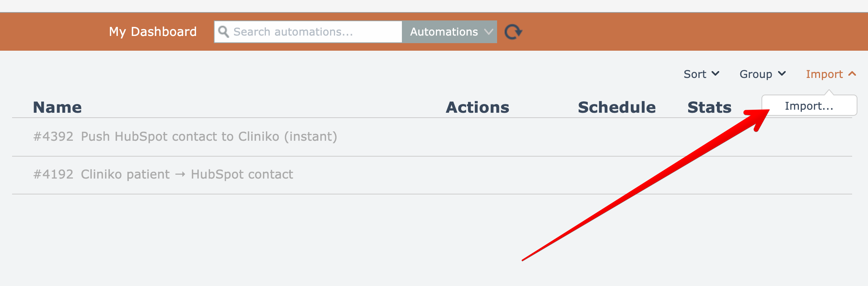Open the Group menu
This screenshot has height=286, width=868.
click(x=762, y=74)
